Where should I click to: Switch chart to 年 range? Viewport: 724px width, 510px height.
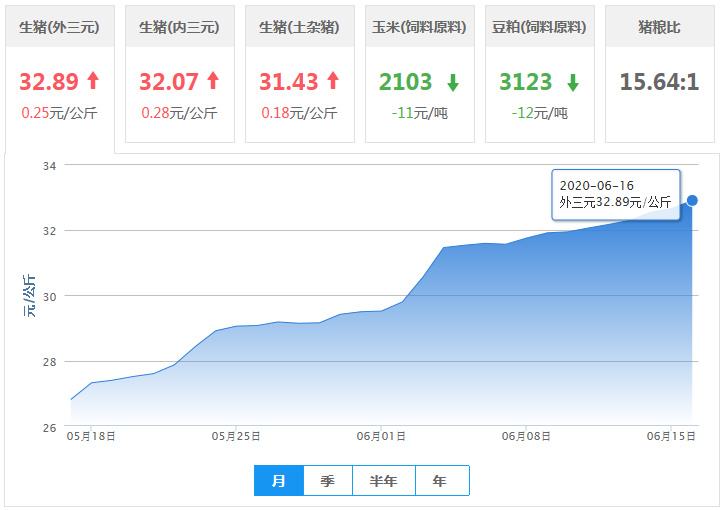441,481
